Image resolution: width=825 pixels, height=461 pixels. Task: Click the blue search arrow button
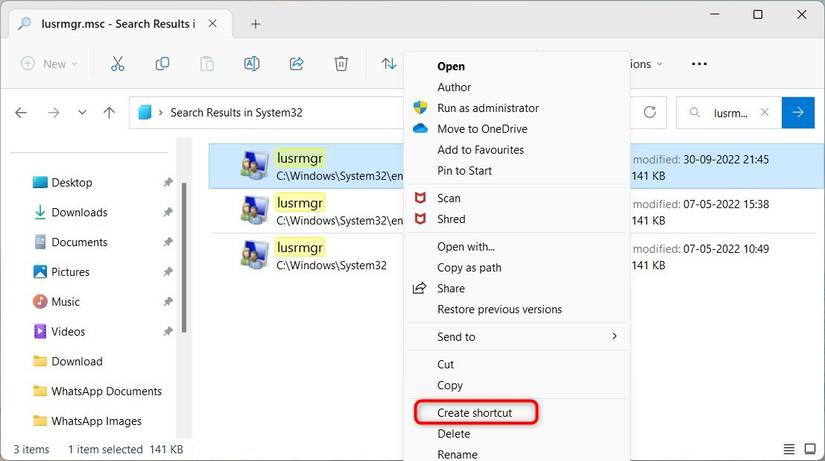pyautogui.click(x=797, y=113)
